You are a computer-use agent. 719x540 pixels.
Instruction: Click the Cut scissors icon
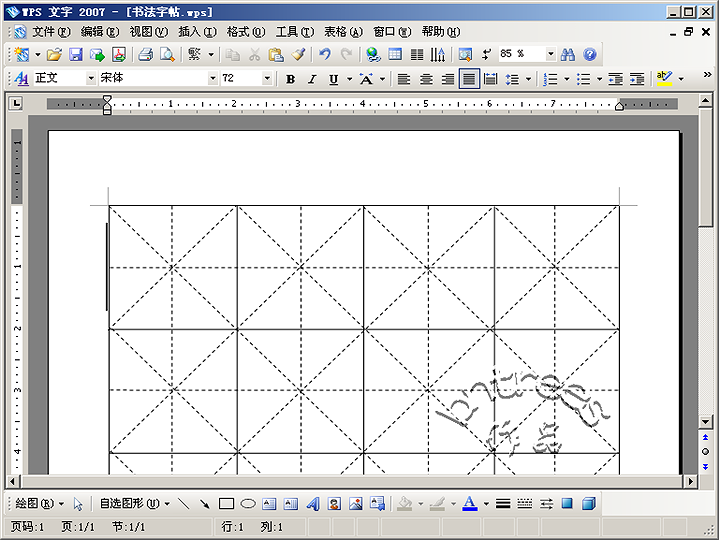coord(254,55)
